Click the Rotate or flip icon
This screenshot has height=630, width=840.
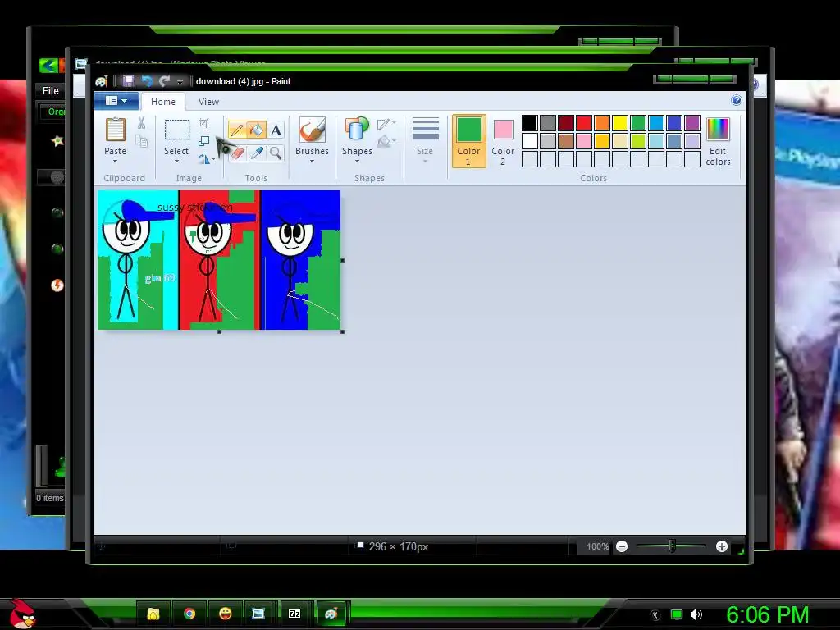click(x=204, y=159)
